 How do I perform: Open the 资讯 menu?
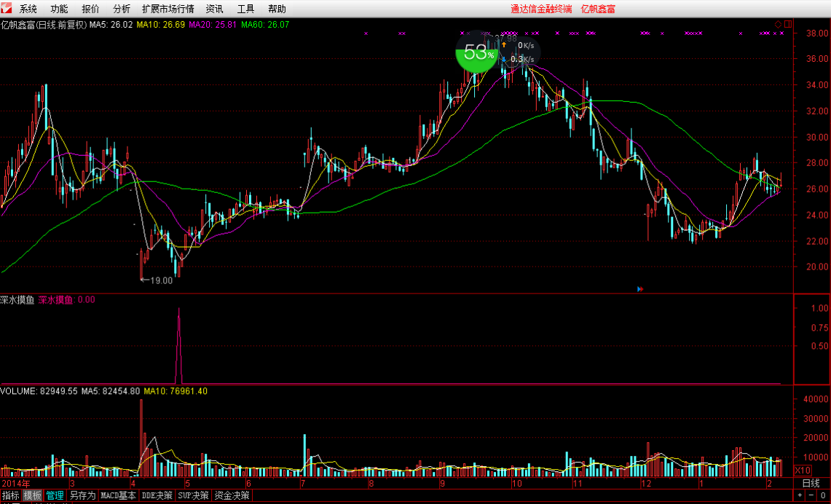215,9
